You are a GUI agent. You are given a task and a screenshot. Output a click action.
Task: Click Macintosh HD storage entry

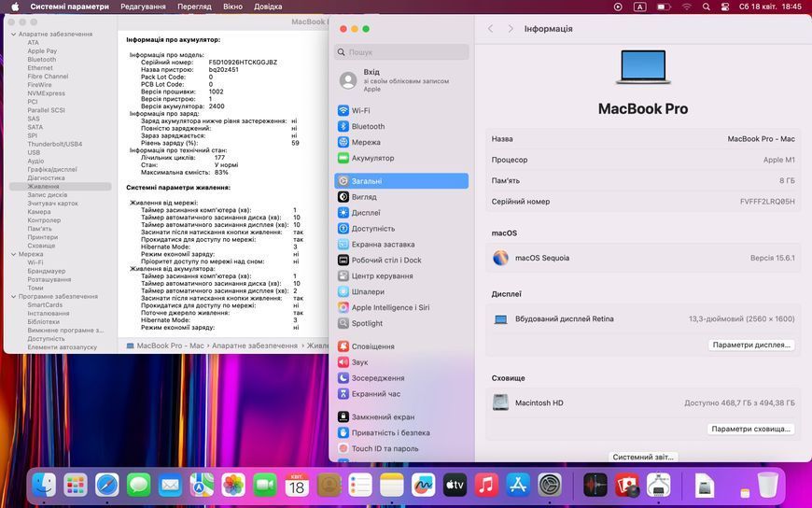coord(643,402)
